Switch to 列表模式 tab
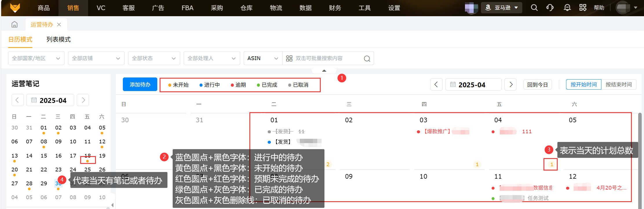644x209 pixels. 59,39
